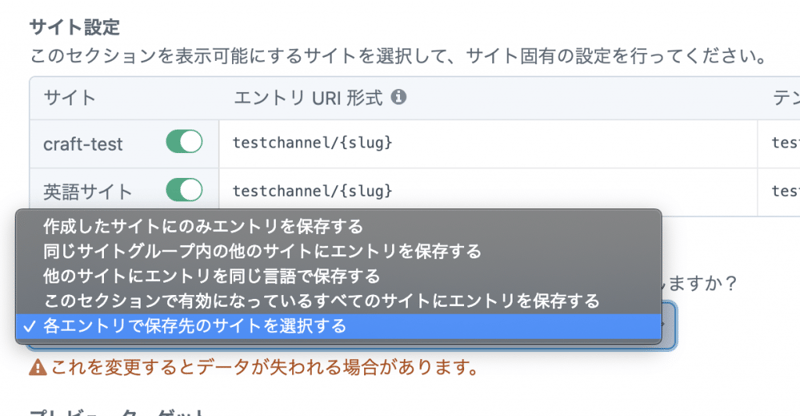
Task: Click the 英語サイト entry URI format field
Action: coord(488,190)
